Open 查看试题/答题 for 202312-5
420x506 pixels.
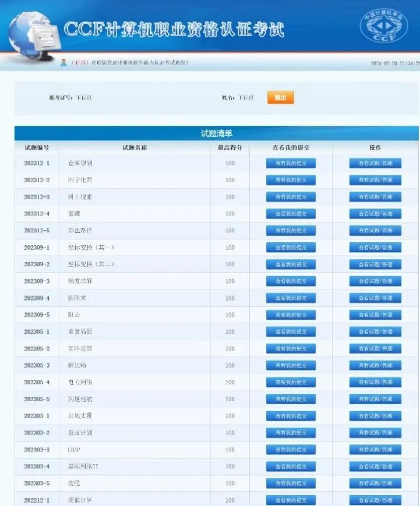coord(375,231)
